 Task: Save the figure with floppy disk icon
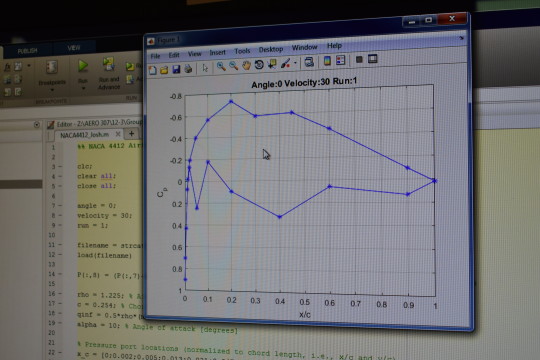click(x=176, y=69)
